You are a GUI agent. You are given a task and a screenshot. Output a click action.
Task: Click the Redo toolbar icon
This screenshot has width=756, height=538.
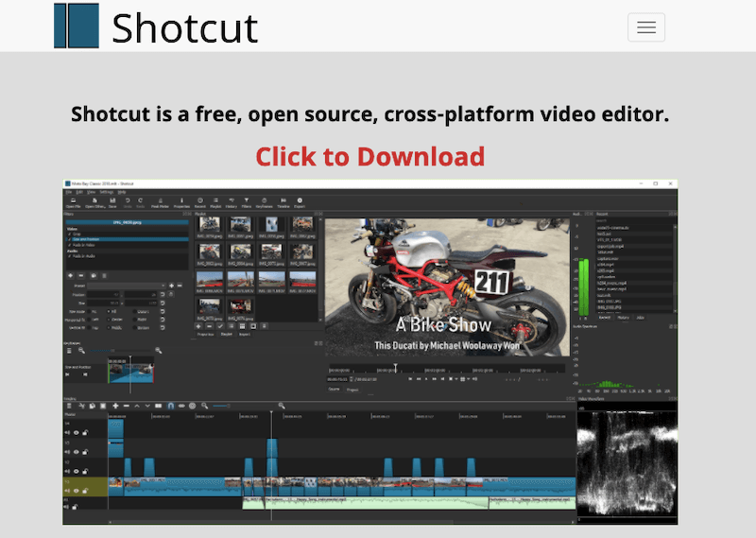pos(140,202)
